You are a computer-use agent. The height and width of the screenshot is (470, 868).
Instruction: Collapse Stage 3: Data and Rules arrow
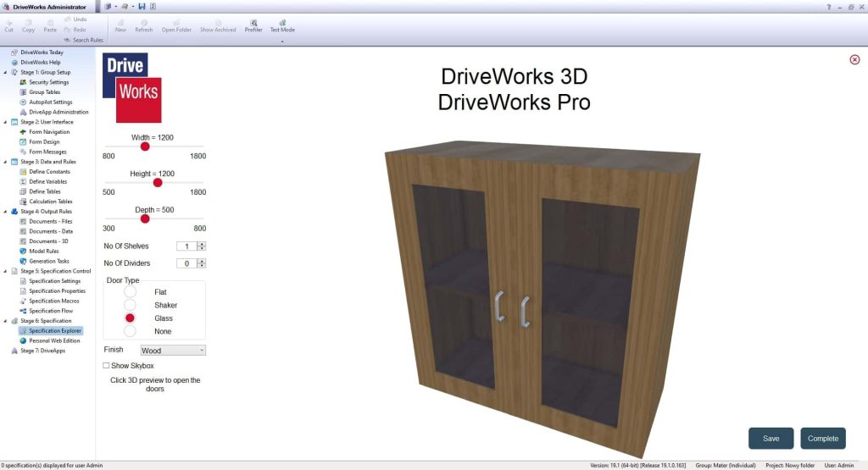(x=6, y=162)
